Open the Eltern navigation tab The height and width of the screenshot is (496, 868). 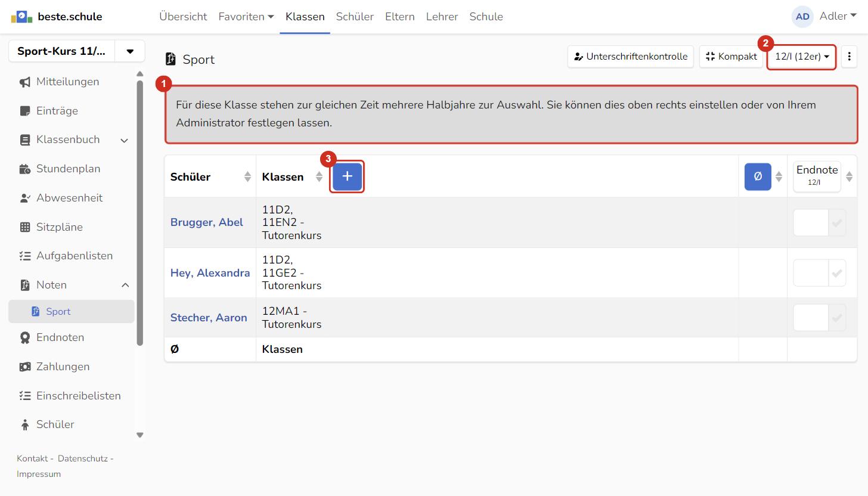tap(399, 17)
